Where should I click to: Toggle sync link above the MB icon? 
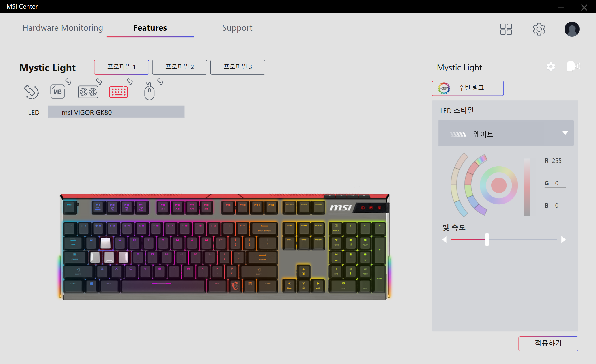(x=68, y=82)
